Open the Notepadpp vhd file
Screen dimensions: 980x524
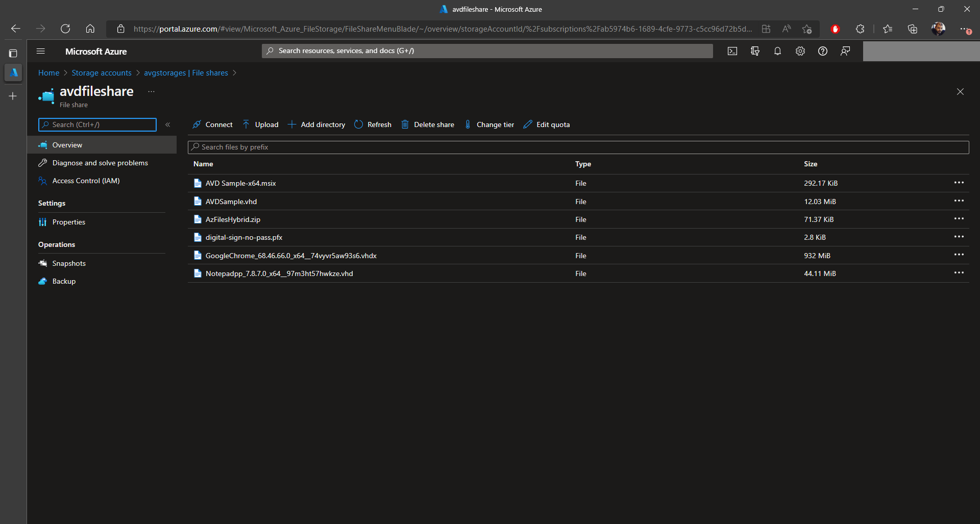click(x=279, y=273)
